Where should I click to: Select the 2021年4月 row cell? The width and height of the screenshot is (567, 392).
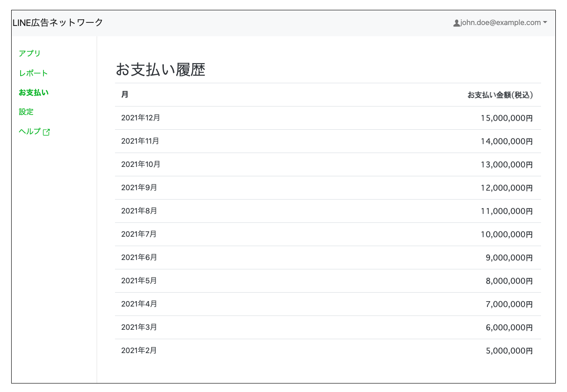[x=139, y=304]
